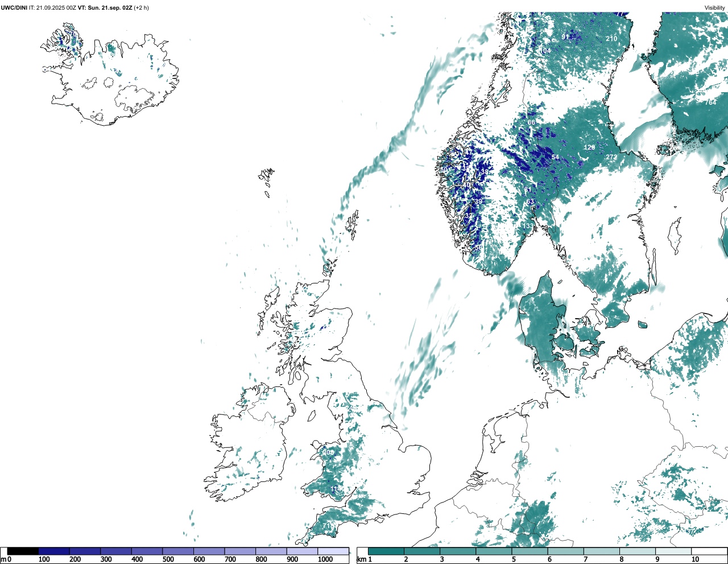Screen dimensions: 728x564
Task: Click the '272' visibility value near Swedish coast
Action: 611,157
